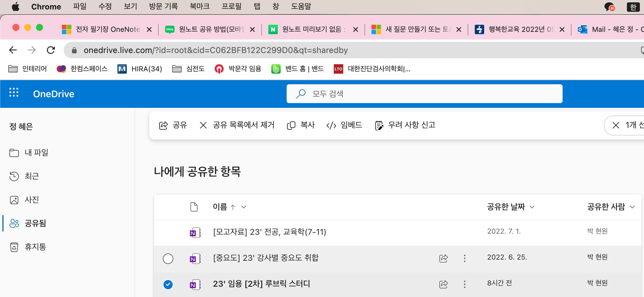Expand the 공유한 날짜 column dropdown
Screen dimensions: 644x297
pyautogui.click(x=532, y=207)
